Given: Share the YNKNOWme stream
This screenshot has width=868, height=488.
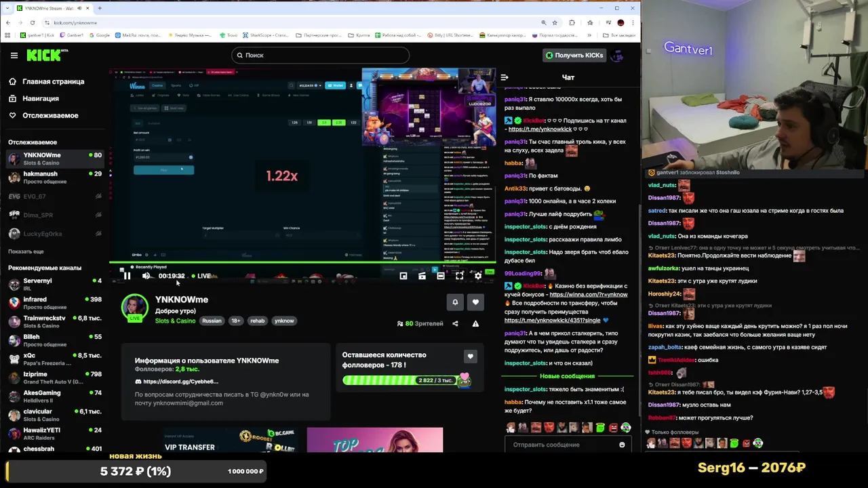Looking at the screenshot, I should (455, 324).
